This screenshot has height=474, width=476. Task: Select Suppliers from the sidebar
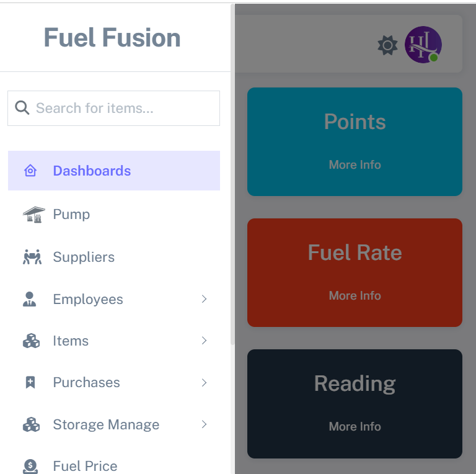[x=84, y=257]
